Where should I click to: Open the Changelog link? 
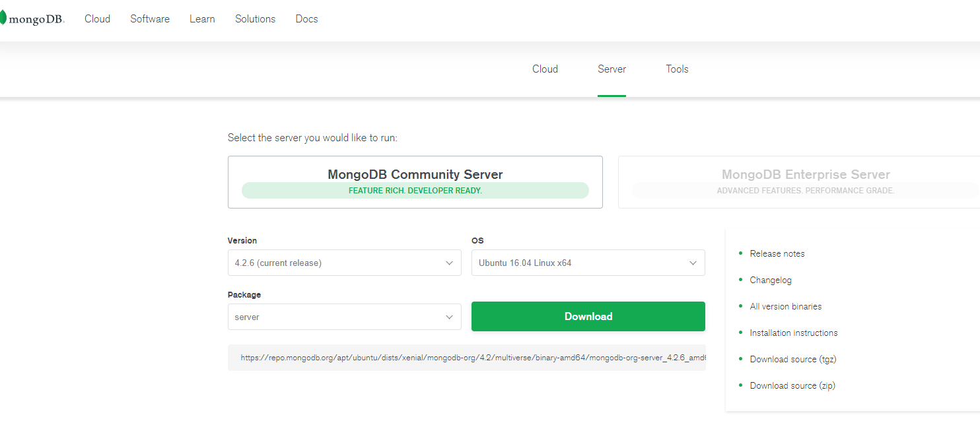click(x=771, y=280)
